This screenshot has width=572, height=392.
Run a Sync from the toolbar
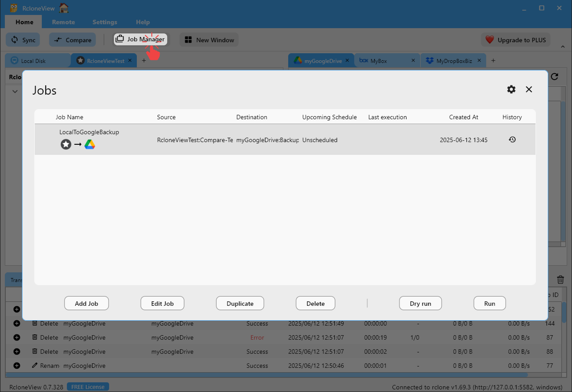click(x=23, y=40)
